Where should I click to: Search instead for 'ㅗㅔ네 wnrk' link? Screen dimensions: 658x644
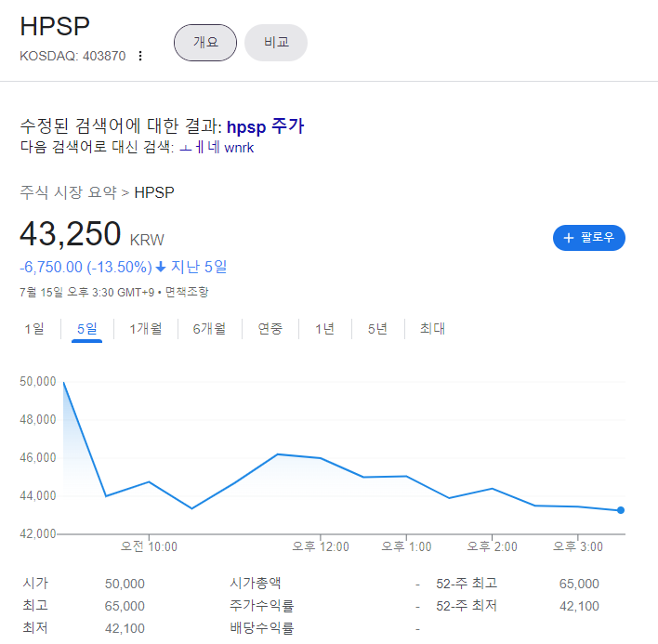[x=217, y=148]
